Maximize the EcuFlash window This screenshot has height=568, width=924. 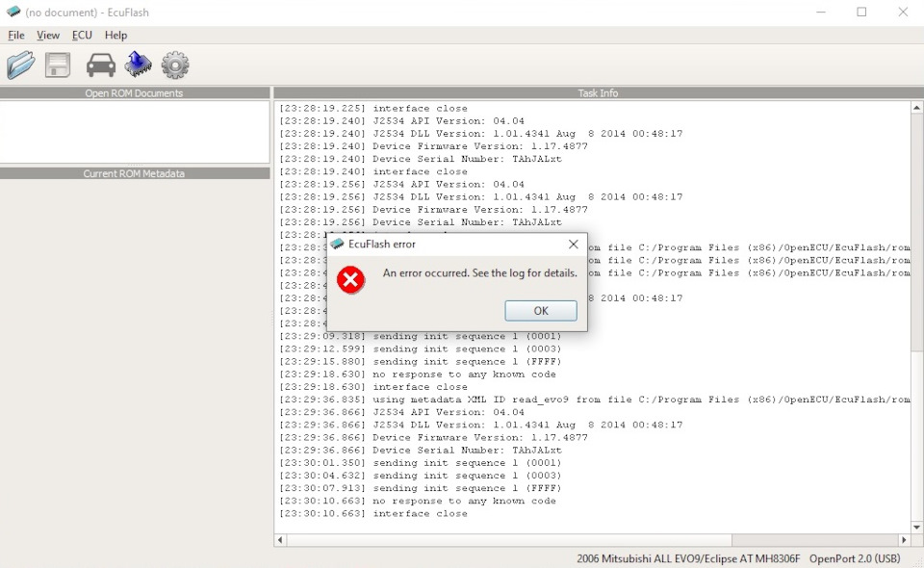861,12
